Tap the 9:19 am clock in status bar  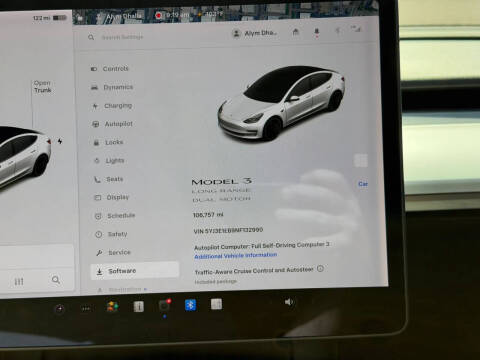coord(178,15)
